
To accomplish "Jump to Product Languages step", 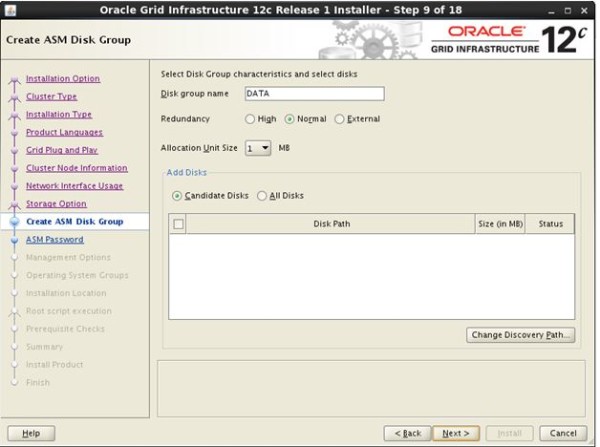I will 64,132.
